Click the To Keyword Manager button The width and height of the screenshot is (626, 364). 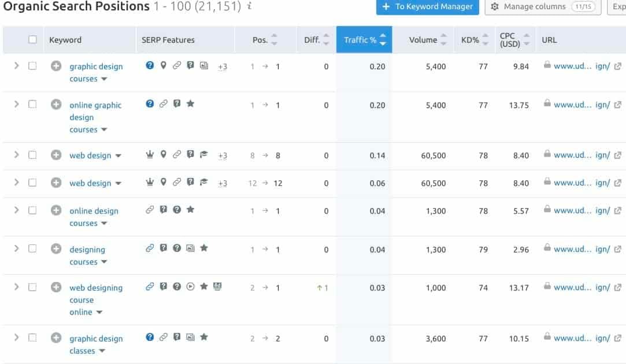coord(427,8)
